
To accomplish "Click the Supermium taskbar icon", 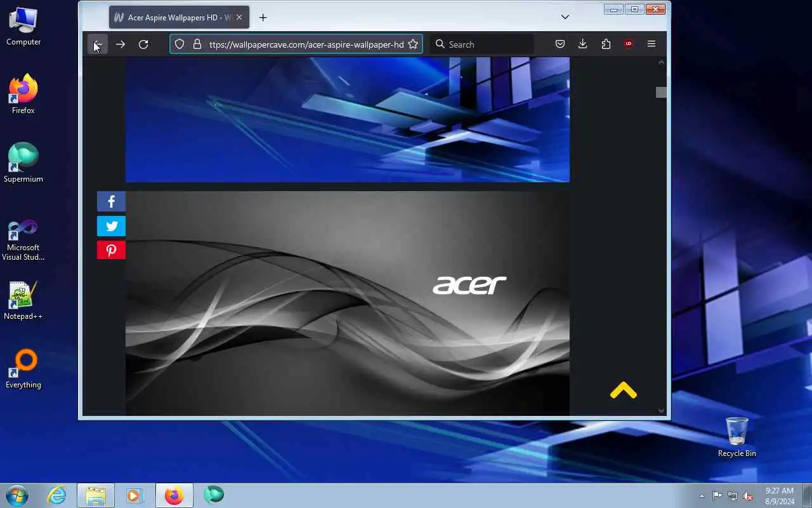I will point(214,495).
